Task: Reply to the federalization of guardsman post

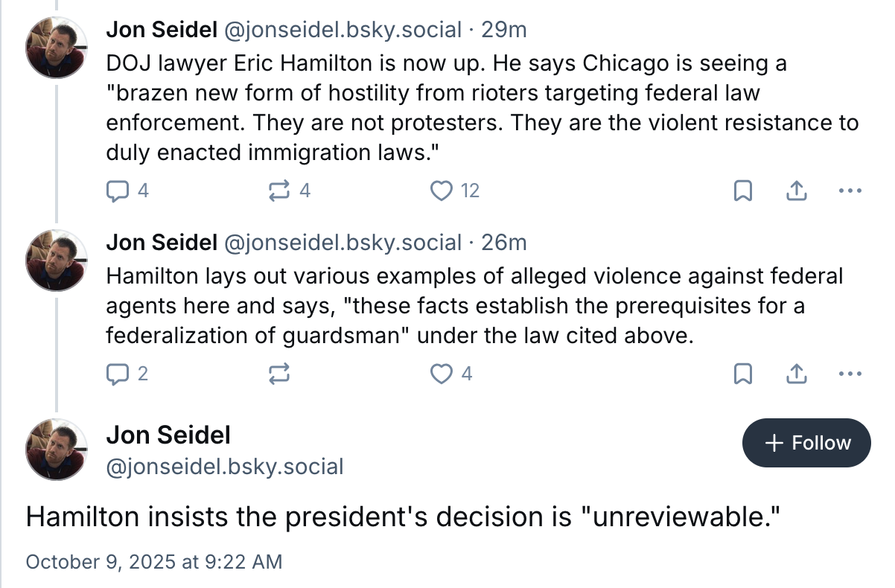Action: click(118, 373)
